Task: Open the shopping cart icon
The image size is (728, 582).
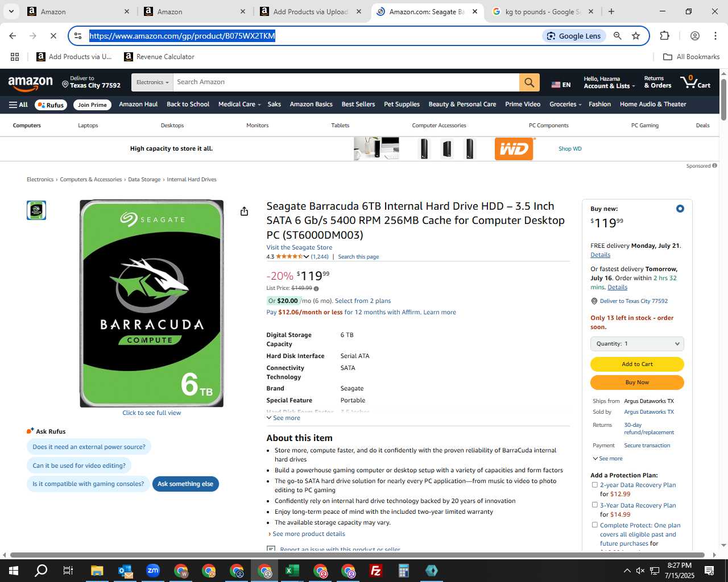Action: (696, 82)
